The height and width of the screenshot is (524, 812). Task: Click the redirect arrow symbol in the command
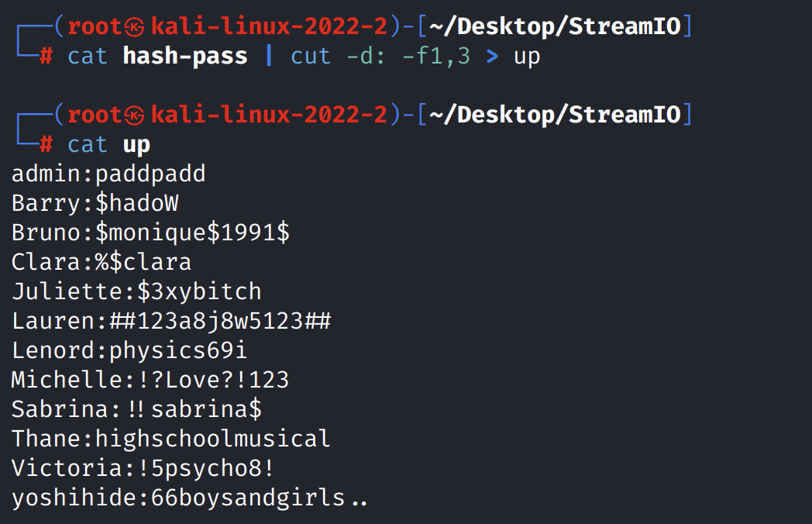click(x=491, y=56)
